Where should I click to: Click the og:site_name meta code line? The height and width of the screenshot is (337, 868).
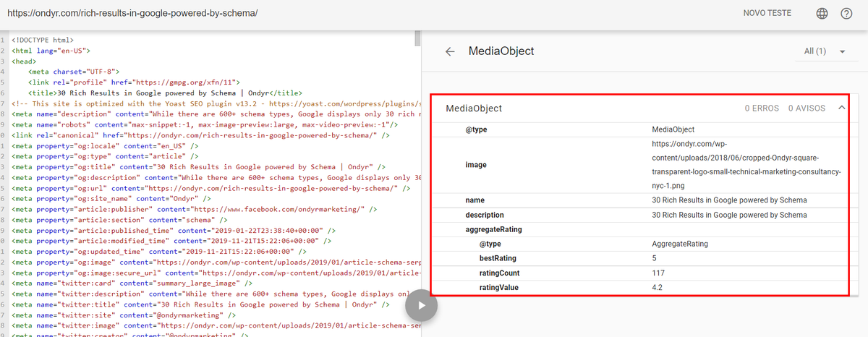click(x=111, y=198)
